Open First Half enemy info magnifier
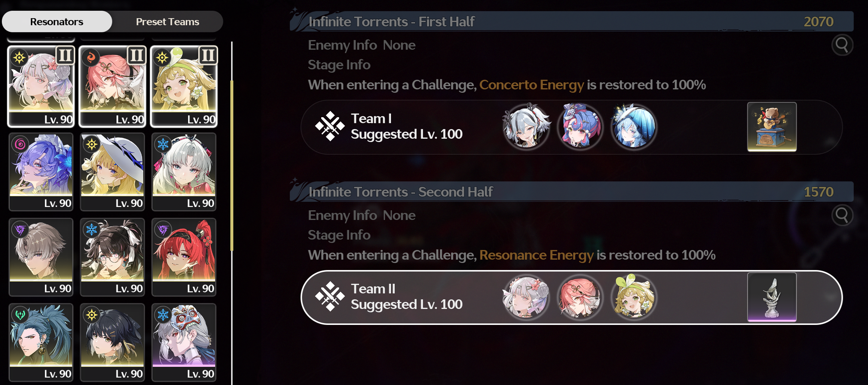The width and height of the screenshot is (868, 385). [x=842, y=45]
